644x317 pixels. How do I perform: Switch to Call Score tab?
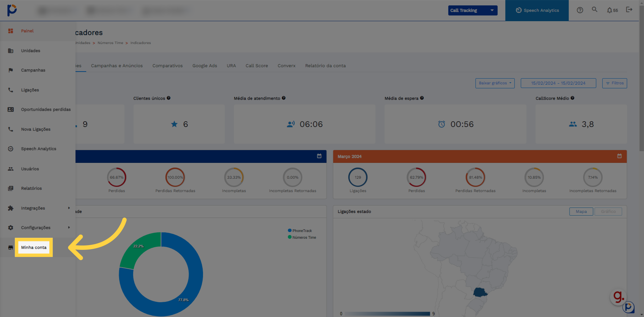click(257, 66)
